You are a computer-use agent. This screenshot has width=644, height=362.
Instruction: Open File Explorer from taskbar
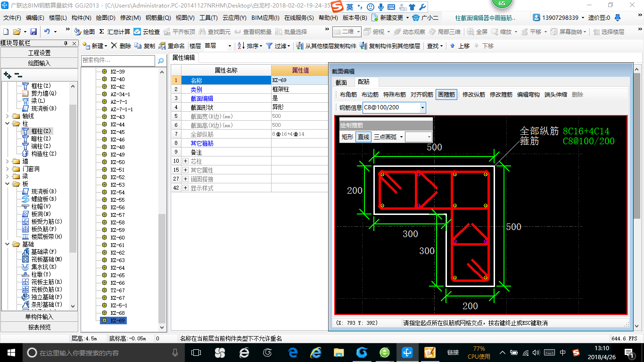[x=339, y=352]
